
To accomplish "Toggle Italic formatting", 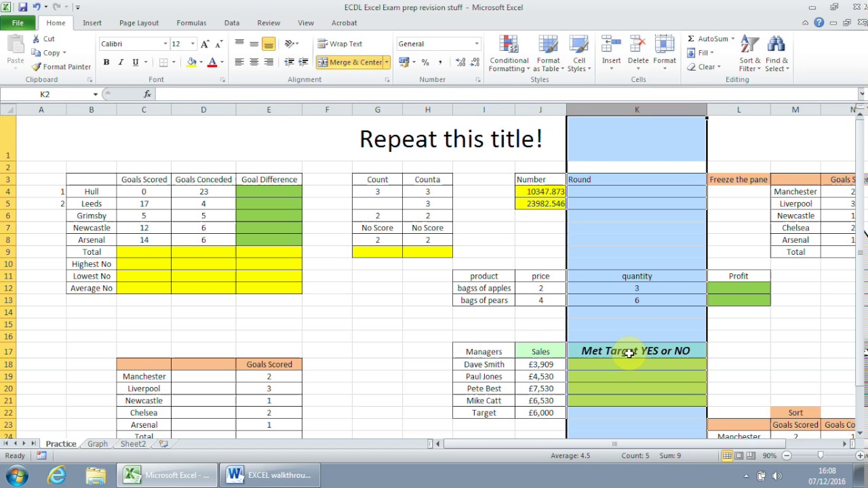I will 121,62.
